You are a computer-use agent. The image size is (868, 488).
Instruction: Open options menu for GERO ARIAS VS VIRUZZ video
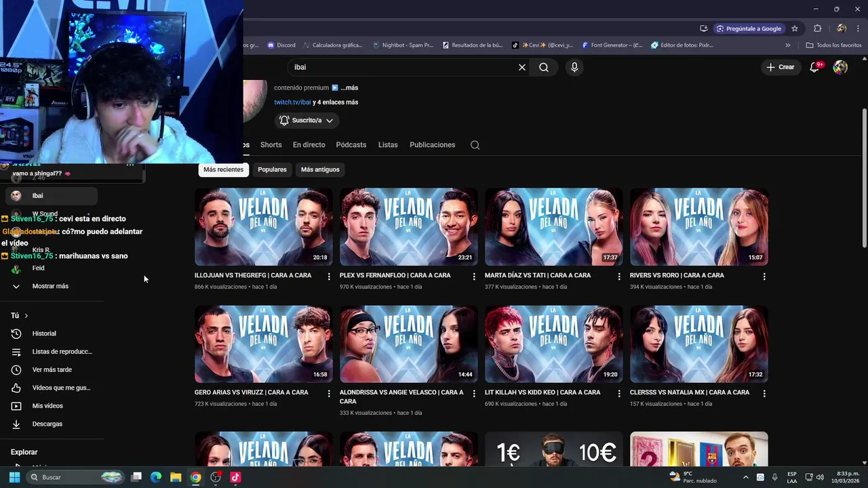point(329,393)
